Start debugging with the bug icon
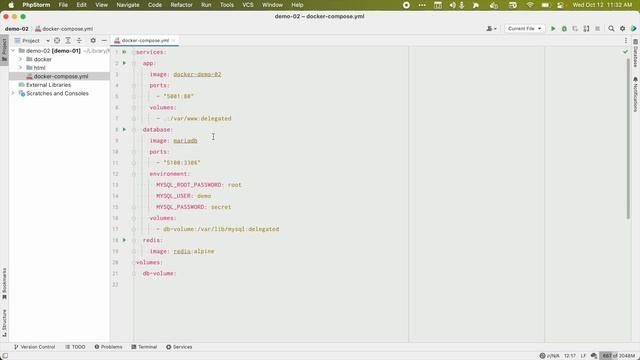This screenshot has width=640, height=360. [x=564, y=29]
